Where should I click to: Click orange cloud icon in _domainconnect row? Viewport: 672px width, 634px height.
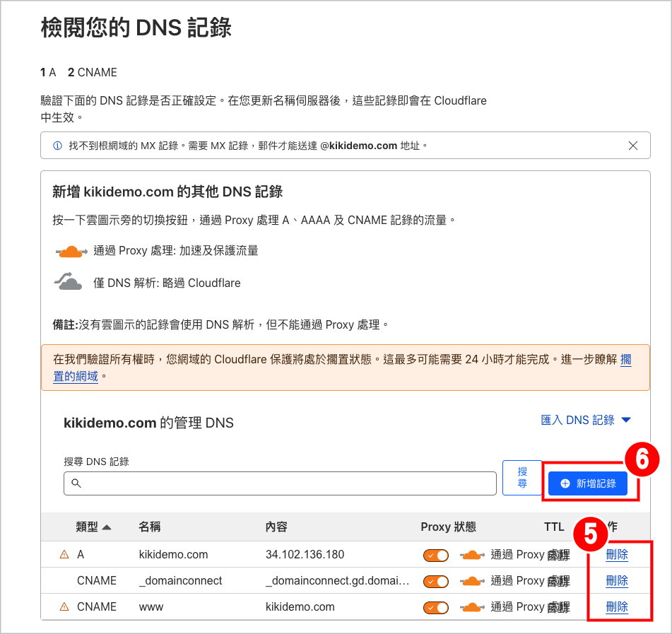[472, 581]
